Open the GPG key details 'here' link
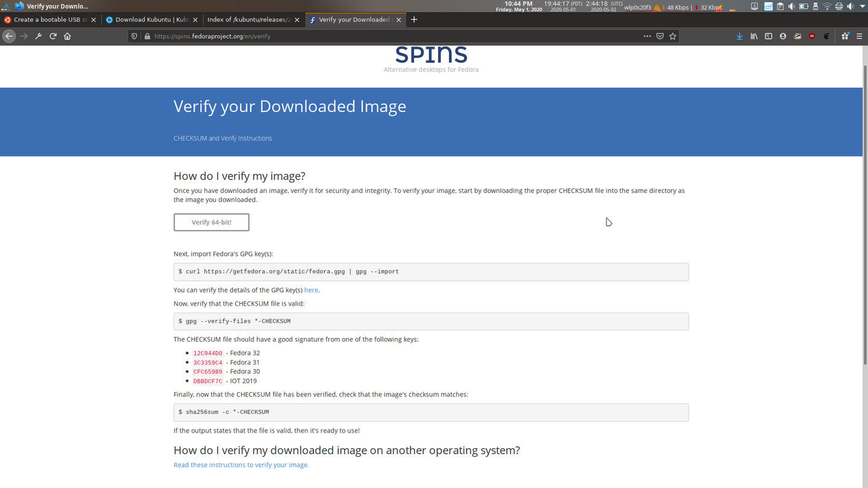Image resolution: width=868 pixels, height=488 pixels. click(x=311, y=290)
